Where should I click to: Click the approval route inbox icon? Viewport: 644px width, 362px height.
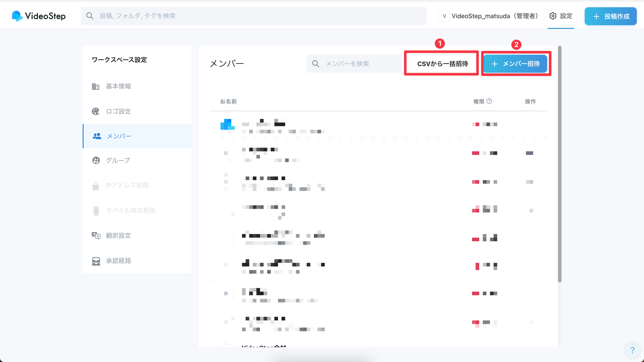point(96,261)
